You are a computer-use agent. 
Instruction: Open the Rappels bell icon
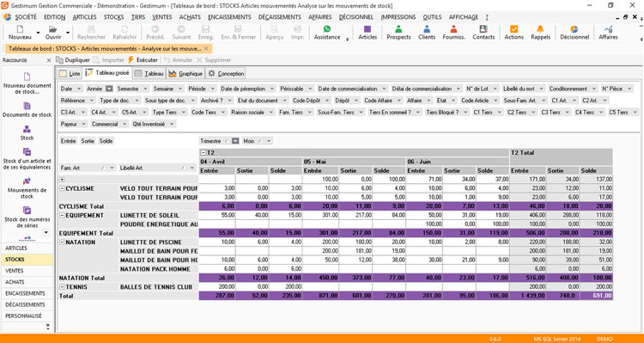click(540, 29)
